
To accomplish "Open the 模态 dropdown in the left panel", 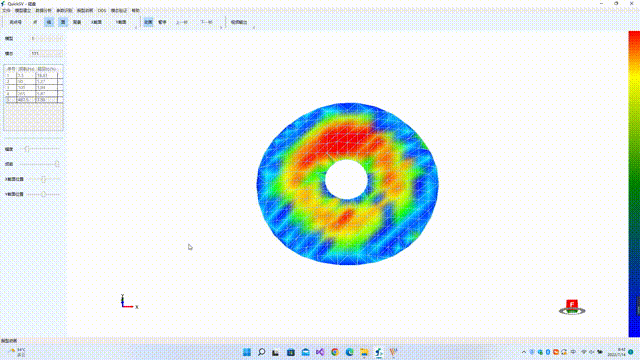I will coord(46,53).
